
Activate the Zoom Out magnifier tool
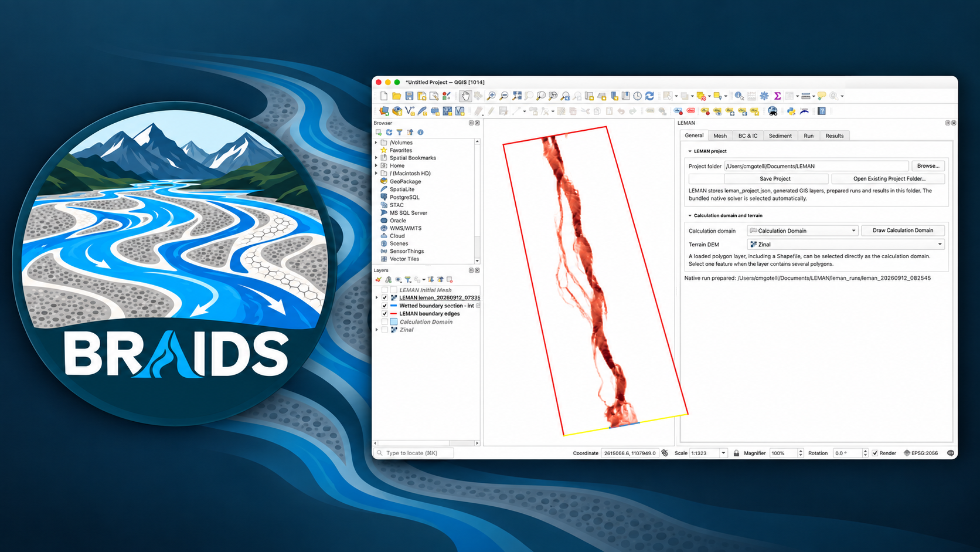tap(503, 96)
